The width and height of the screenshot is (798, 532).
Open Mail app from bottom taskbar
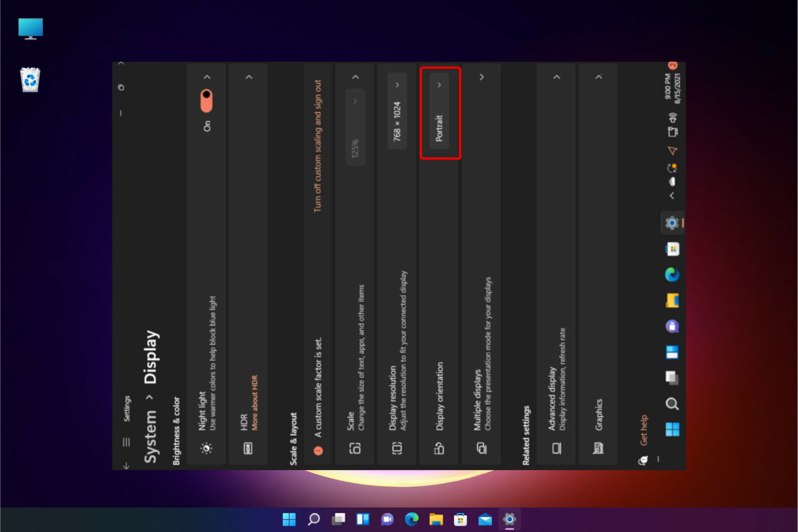point(485,519)
